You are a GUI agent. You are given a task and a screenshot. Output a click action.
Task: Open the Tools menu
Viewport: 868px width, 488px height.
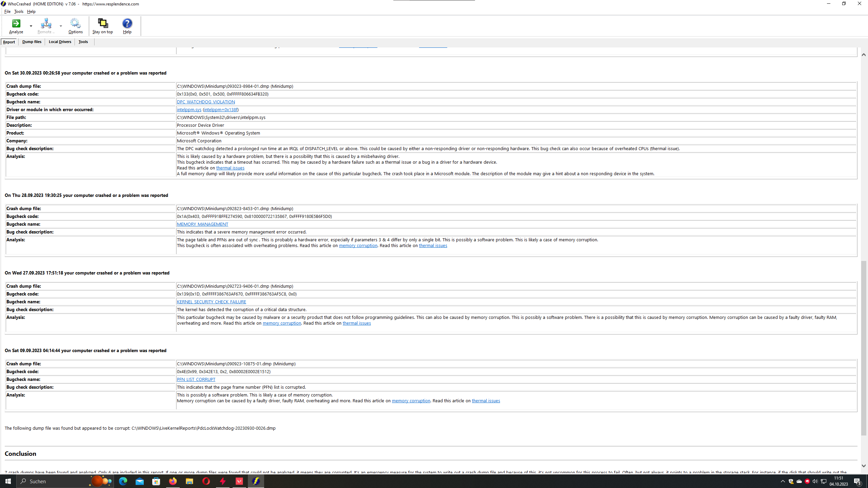[x=19, y=12]
